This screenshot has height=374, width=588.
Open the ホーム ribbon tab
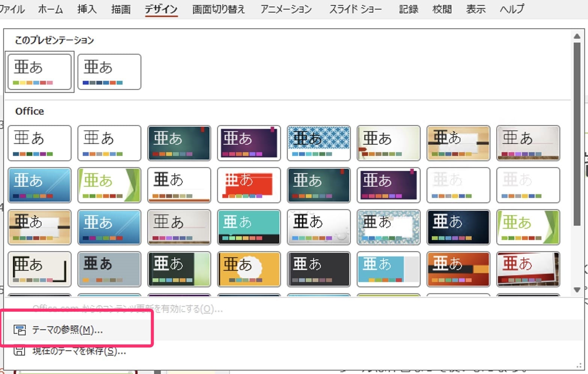tap(50, 9)
